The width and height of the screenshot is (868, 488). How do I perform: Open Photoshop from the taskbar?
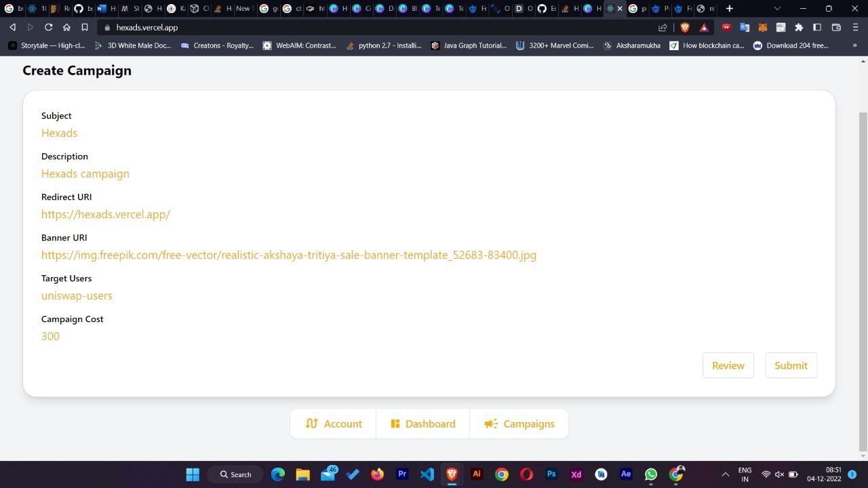click(x=551, y=474)
